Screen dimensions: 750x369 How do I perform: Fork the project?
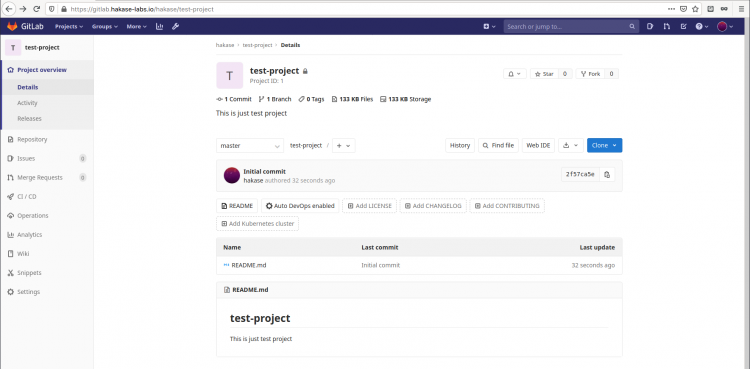point(590,74)
